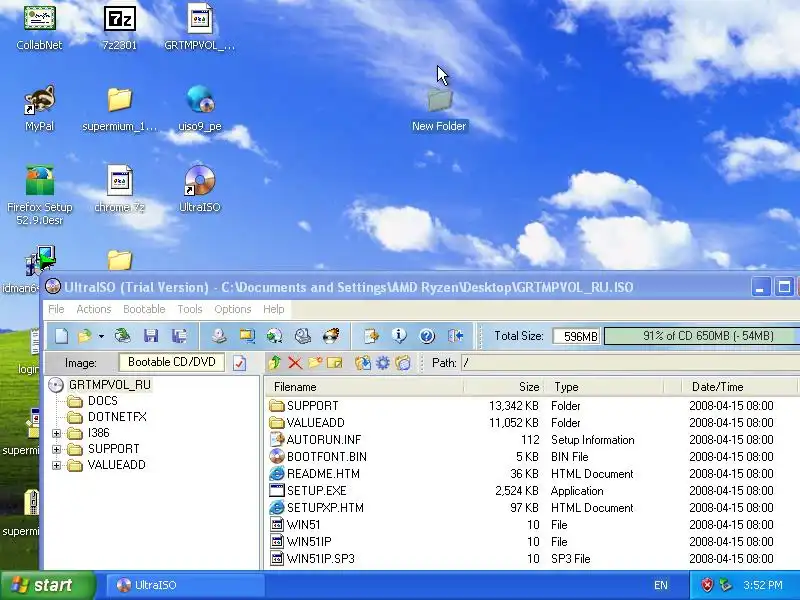Screen dimensions: 800x600
Task: Select the UltraISO desktop shortcut
Action: click(x=199, y=188)
